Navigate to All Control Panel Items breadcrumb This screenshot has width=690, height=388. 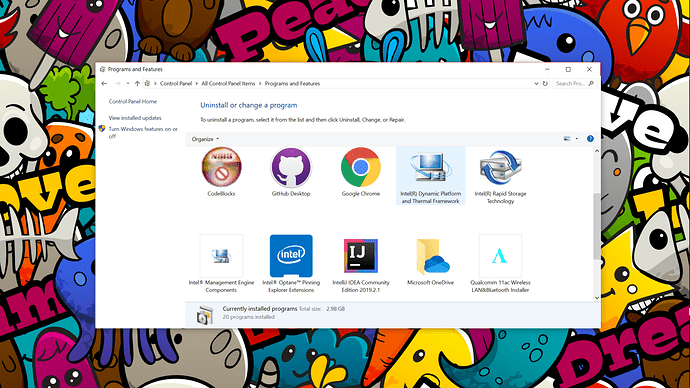(x=228, y=84)
